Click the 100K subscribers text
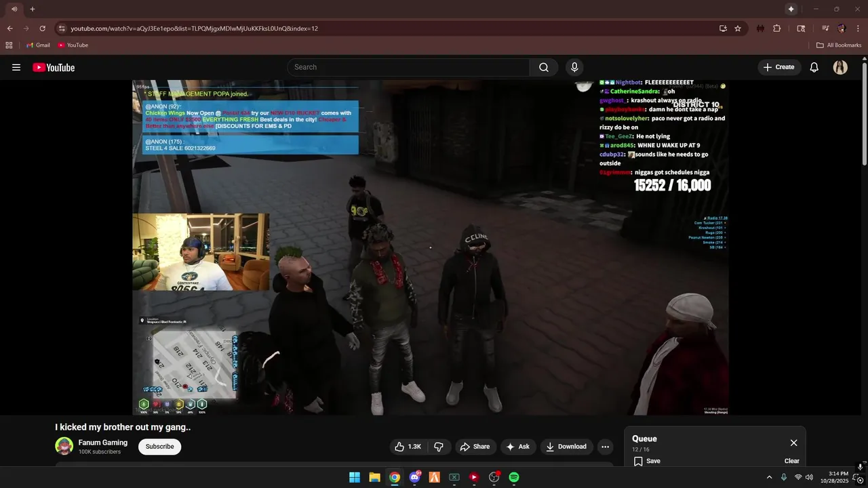868x488 pixels. click(x=100, y=452)
